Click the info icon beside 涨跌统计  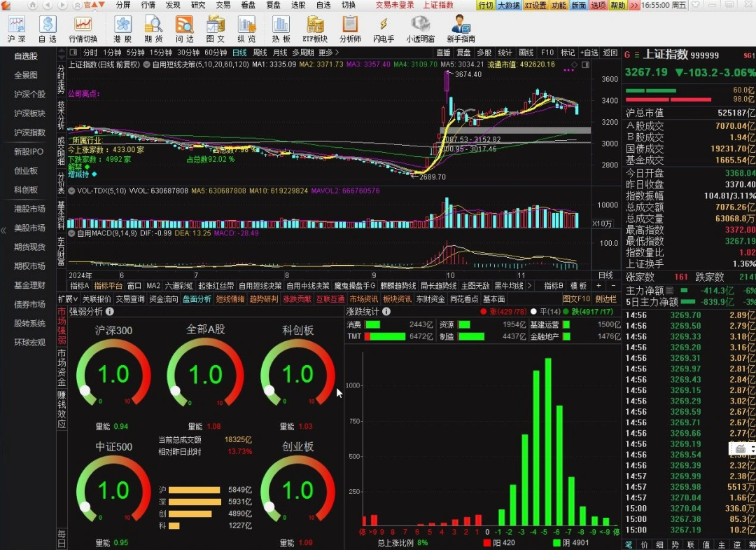click(386, 312)
